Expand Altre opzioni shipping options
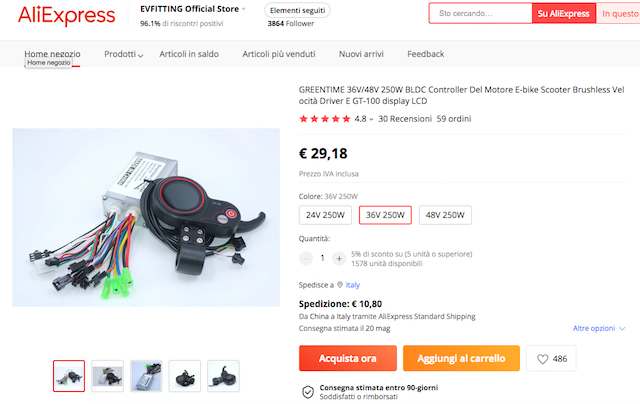Viewport: 640px width, 404px height. tap(599, 329)
